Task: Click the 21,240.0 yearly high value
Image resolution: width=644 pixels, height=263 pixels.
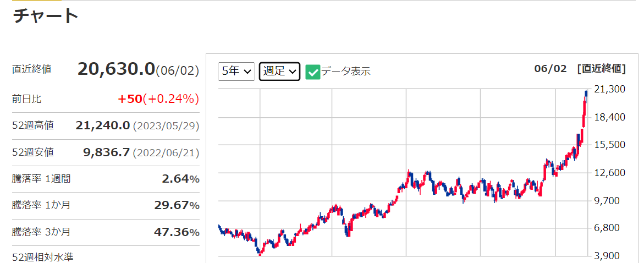Action: [103, 125]
